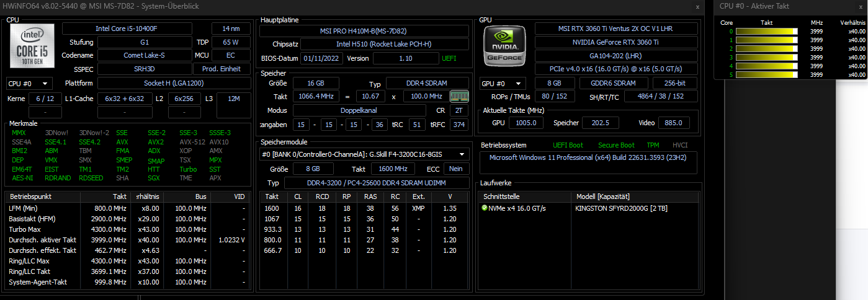Click the PCIe v4.0 x16 link field

616,69
